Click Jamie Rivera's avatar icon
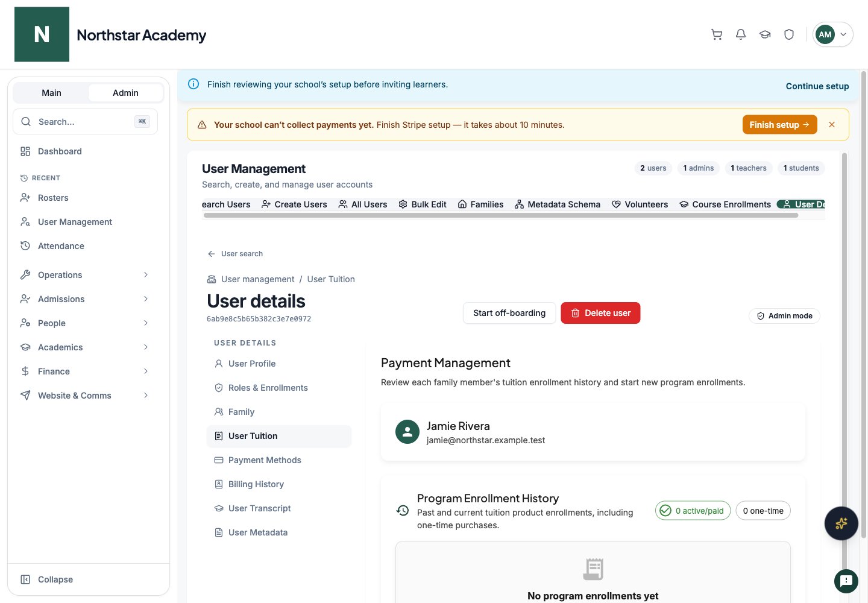The image size is (868, 603). pyautogui.click(x=407, y=432)
